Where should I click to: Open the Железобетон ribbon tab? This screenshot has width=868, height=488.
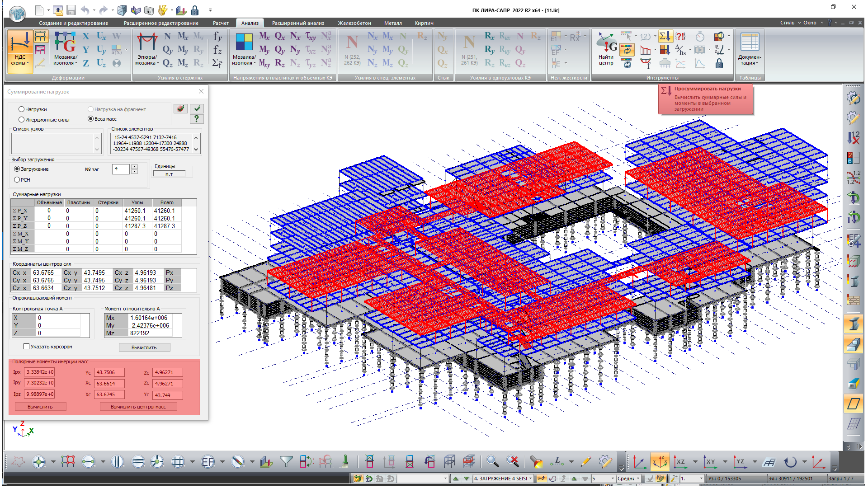click(354, 23)
